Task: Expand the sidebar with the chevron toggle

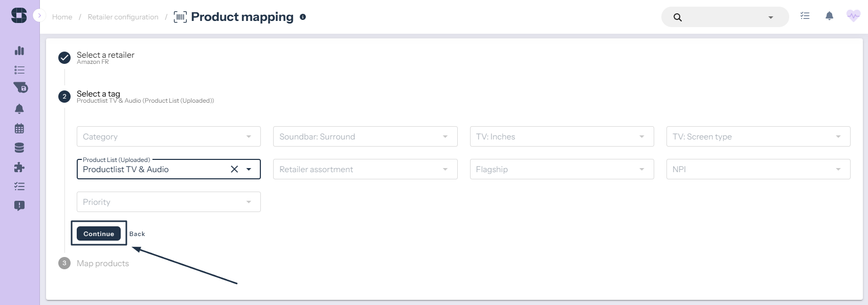Action: (x=39, y=16)
